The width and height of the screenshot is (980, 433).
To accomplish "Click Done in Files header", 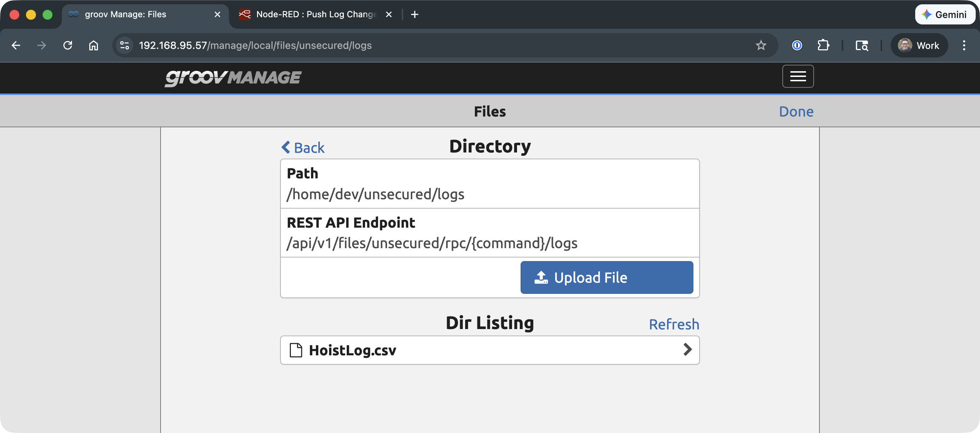I will tap(796, 111).
